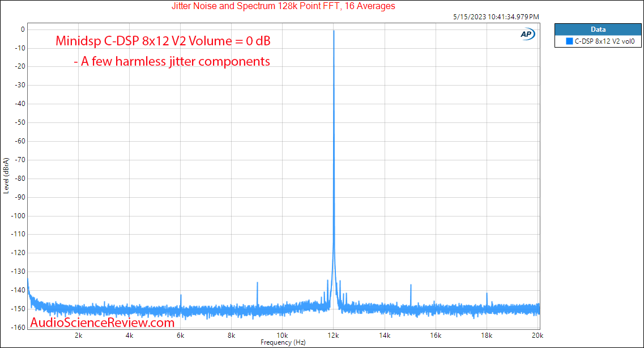Image resolution: width=644 pixels, height=348 pixels.
Task: Click the "-130" level tick label
Action: click(x=19, y=271)
